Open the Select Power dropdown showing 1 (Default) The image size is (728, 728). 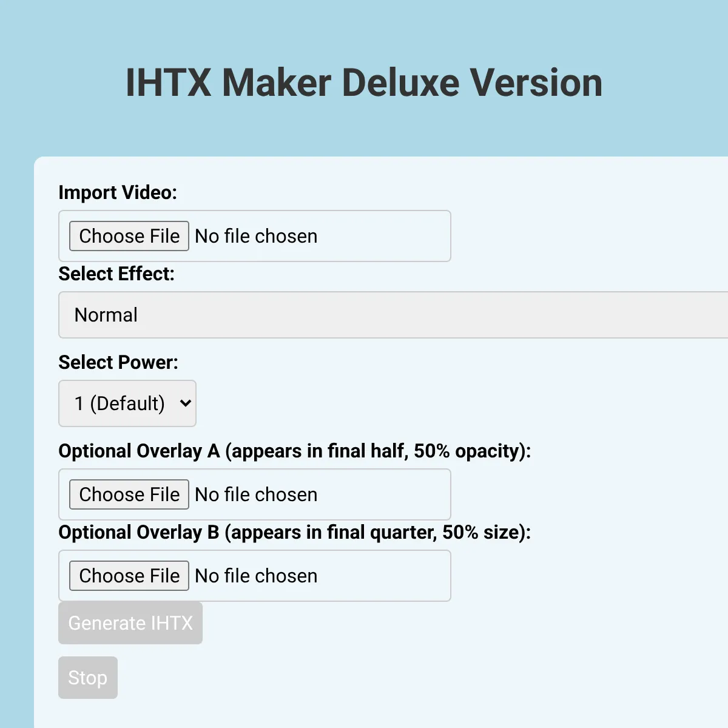127,403
